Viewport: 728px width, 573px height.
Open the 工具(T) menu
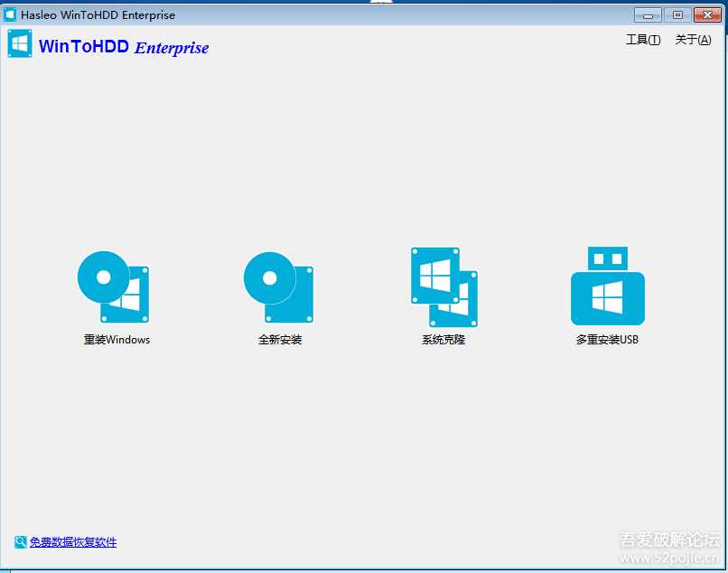pos(642,40)
